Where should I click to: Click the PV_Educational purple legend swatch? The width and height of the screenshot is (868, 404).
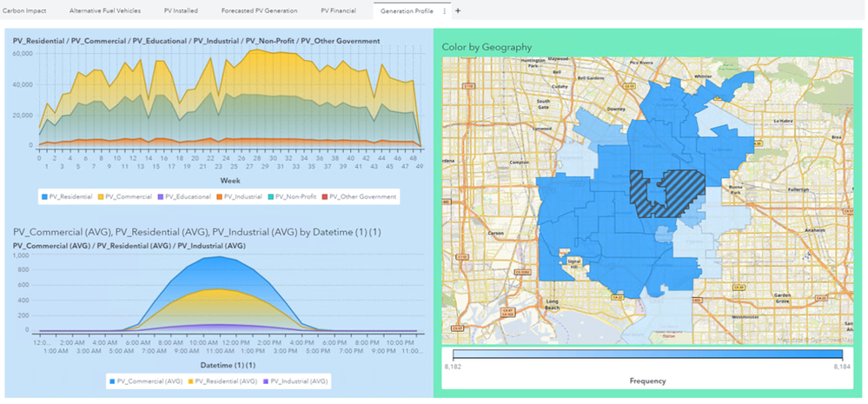pyautogui.click(x=160, y=196)
